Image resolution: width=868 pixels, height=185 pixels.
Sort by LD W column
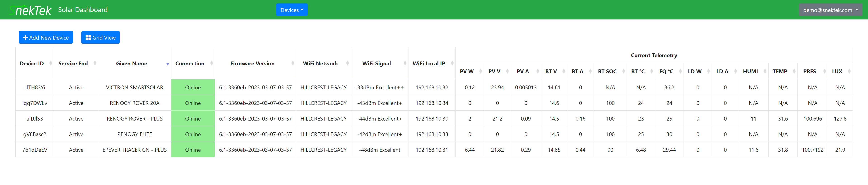698,71
